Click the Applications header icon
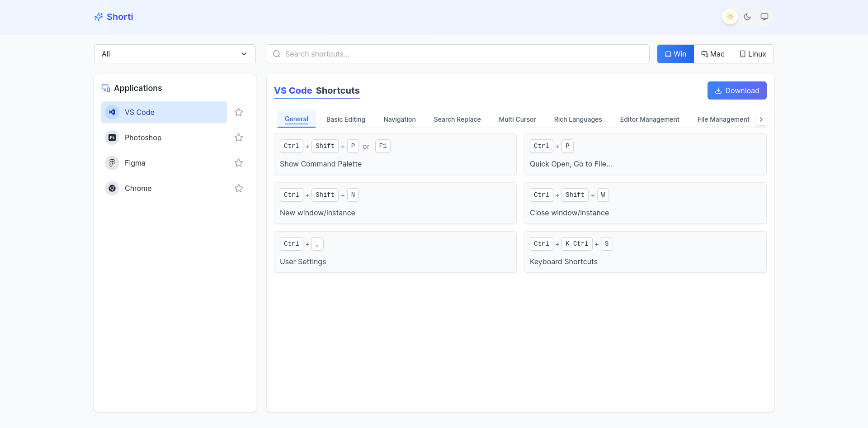Image resolution: width=868 pixels, height=428 pixels. click(x=106, y=88)
